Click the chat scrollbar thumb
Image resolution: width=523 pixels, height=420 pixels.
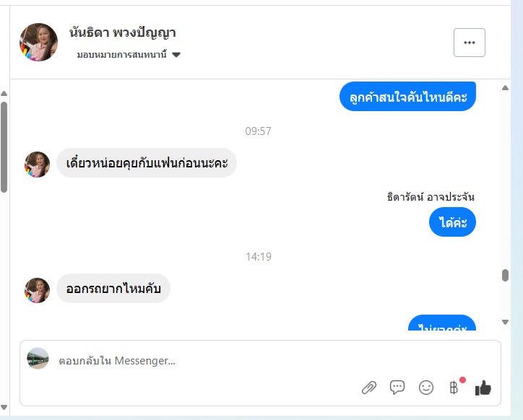[506, 276]
